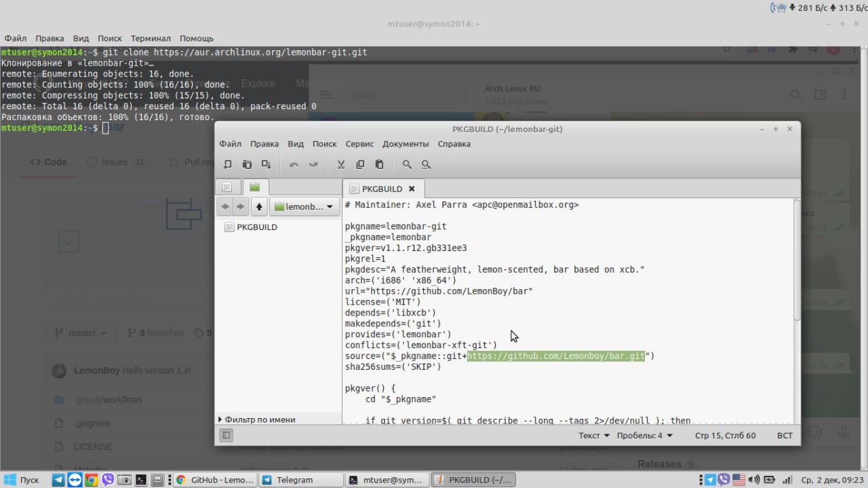Click the Telegram window microphone icon
This screenshot has height=488, width=868.
pos(844,432)
